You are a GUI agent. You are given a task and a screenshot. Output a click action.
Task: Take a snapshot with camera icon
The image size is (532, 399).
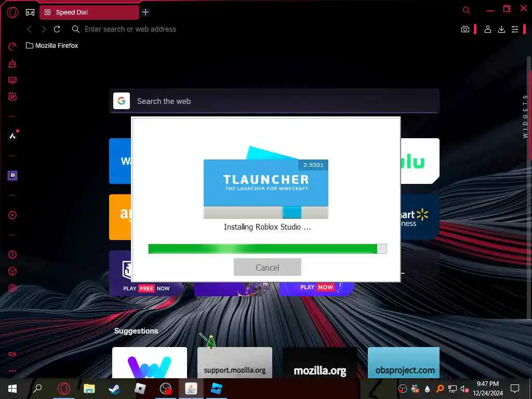(465, 29)
